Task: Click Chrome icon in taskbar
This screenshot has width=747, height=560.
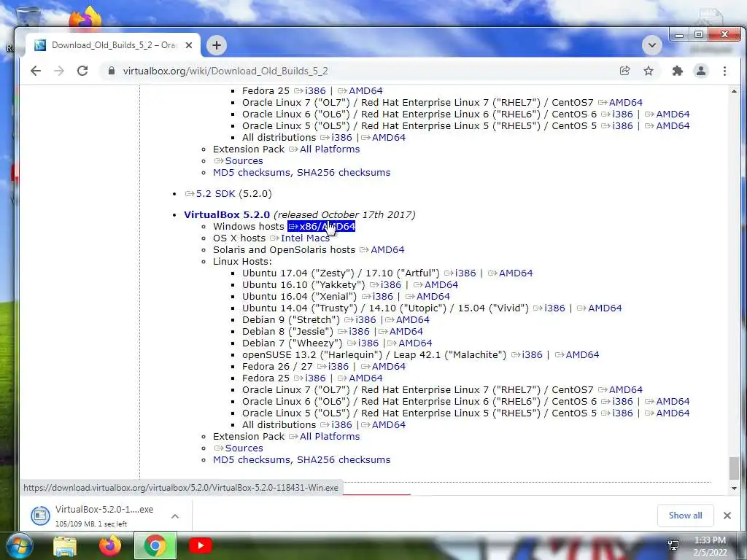Action: [x=155, y=545]
